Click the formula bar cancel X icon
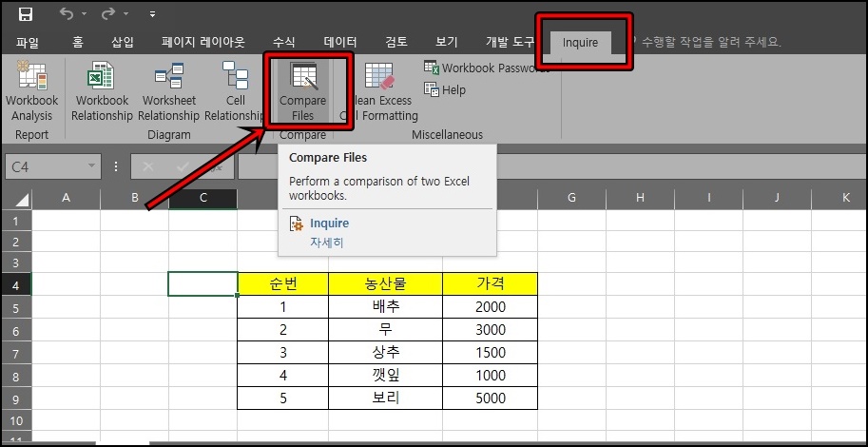Image resolution: width=868 pixels, height=447 pixels. pyautogui.click(x=147, y=166)
